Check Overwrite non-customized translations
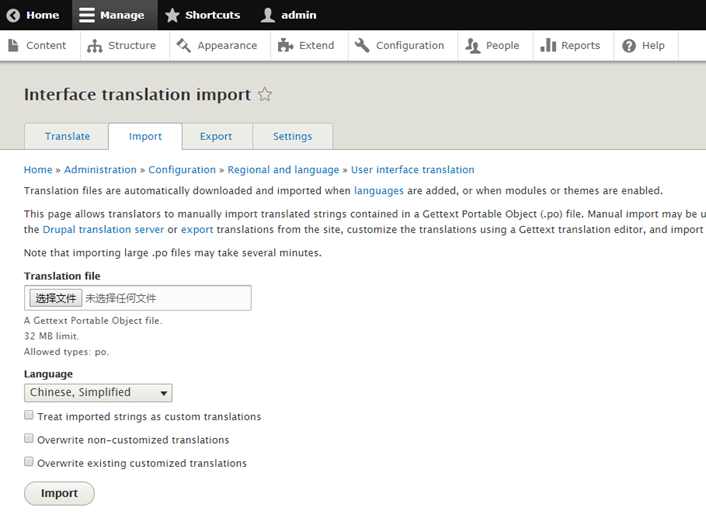Viewport: 706px width, 518px height. point(30,439)
